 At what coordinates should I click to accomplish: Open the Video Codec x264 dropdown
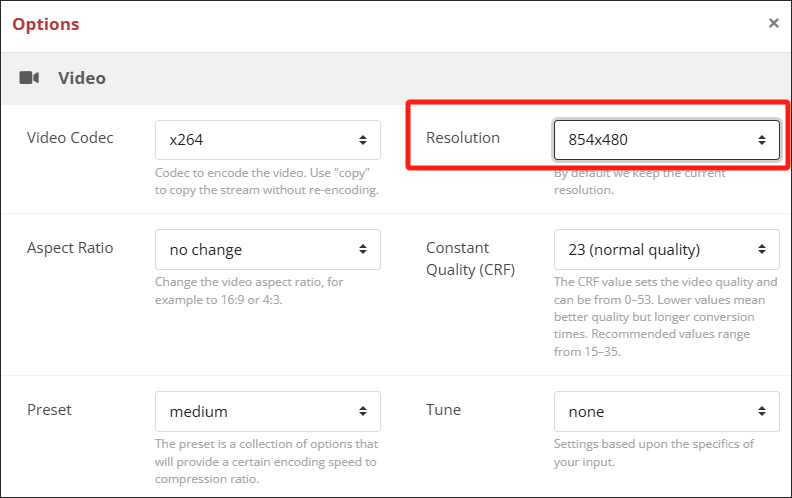(x=268, y=140)
